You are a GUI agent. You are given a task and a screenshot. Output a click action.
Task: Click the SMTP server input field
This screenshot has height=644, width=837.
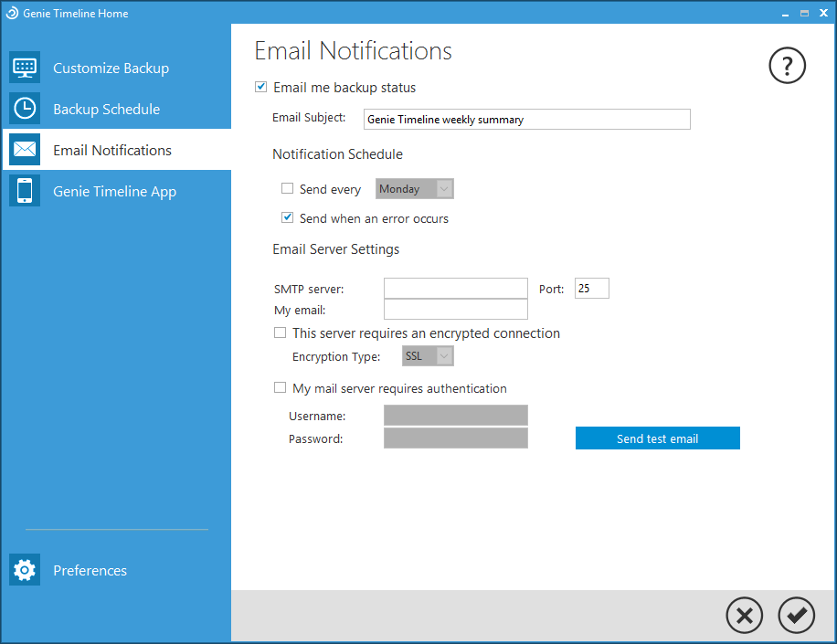tap(455, 288)
